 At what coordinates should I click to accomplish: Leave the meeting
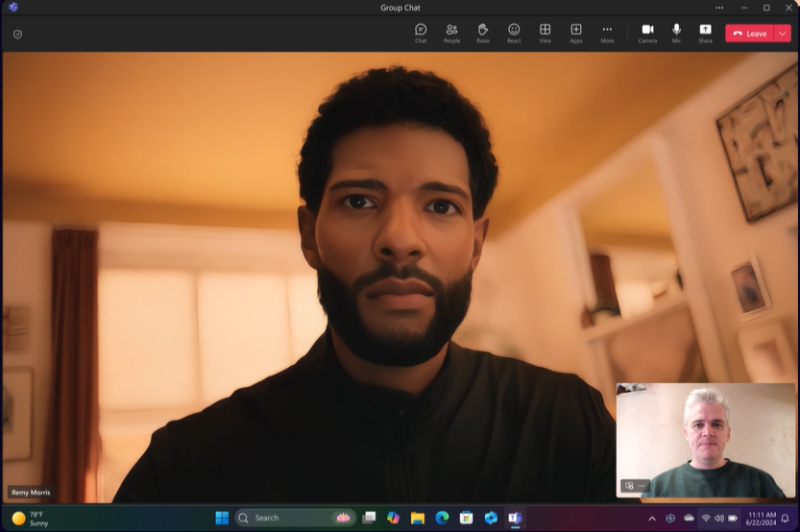click(749, 34)
